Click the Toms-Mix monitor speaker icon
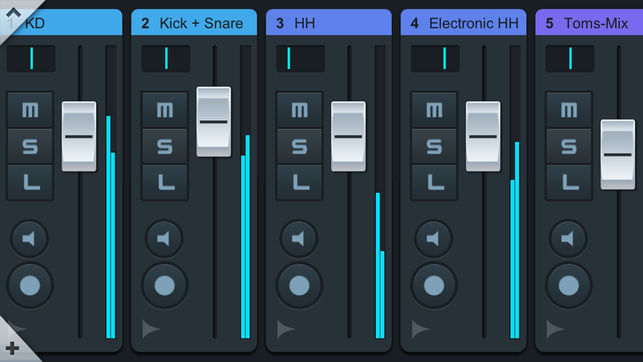Screen dimensions: 643x362 [x=568, y=239]
